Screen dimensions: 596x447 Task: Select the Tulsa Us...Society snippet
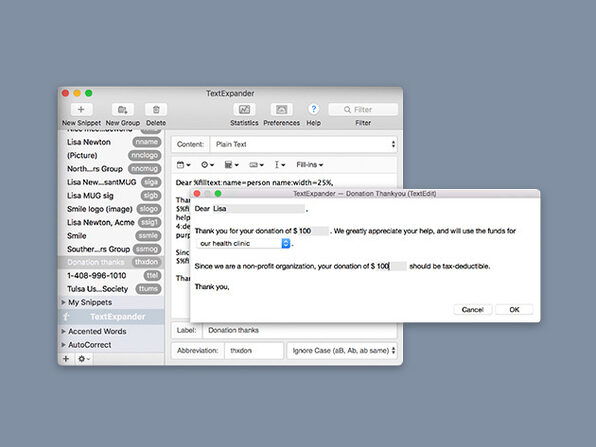[111, 289]
